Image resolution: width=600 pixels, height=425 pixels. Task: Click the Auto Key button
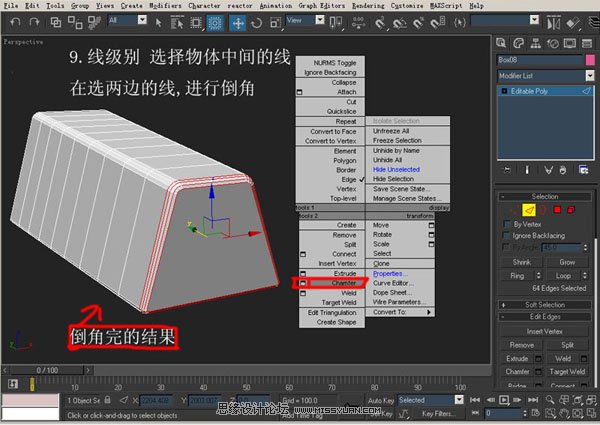pos(381,401)
